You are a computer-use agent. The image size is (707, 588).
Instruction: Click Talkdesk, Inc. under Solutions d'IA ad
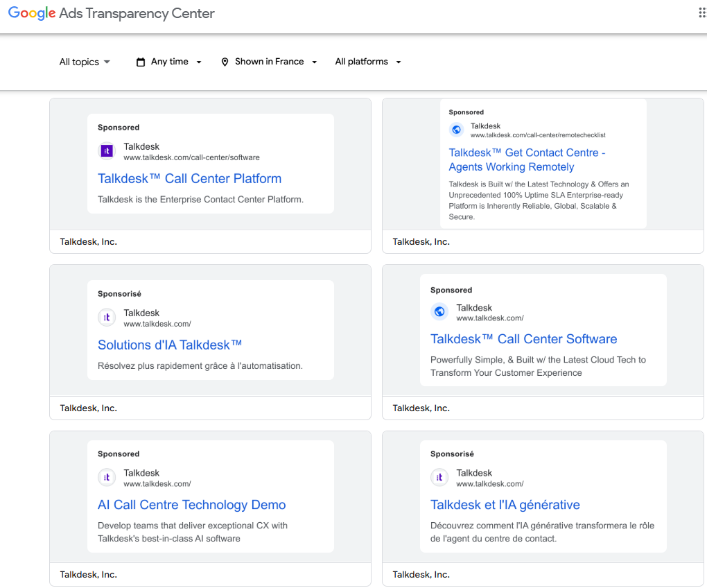click(89, 408)
